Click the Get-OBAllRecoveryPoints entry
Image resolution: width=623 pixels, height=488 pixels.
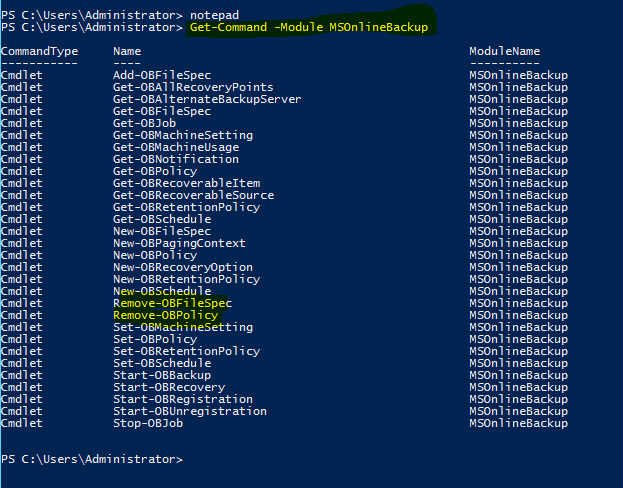[193, 87]
